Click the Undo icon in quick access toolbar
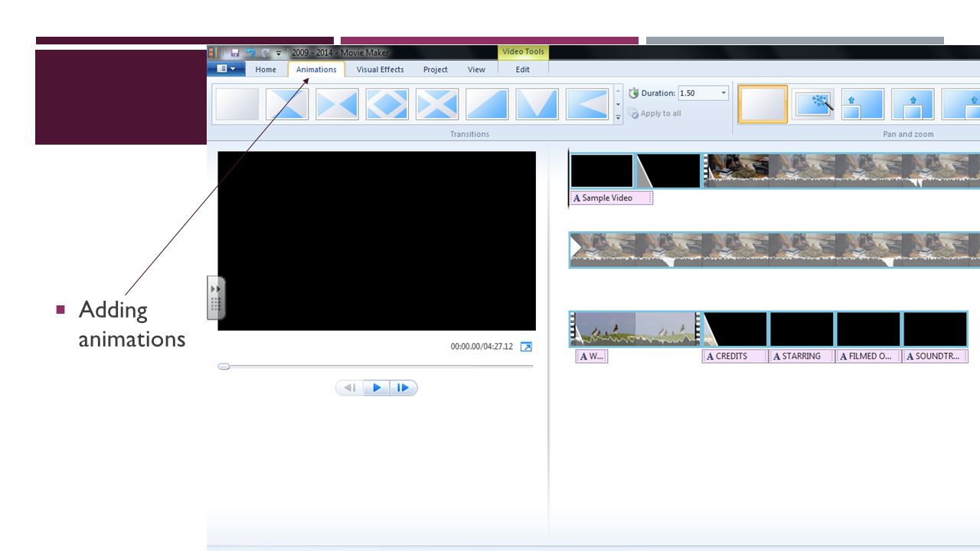This screenshot has height=551, width=980. [250, 53]
